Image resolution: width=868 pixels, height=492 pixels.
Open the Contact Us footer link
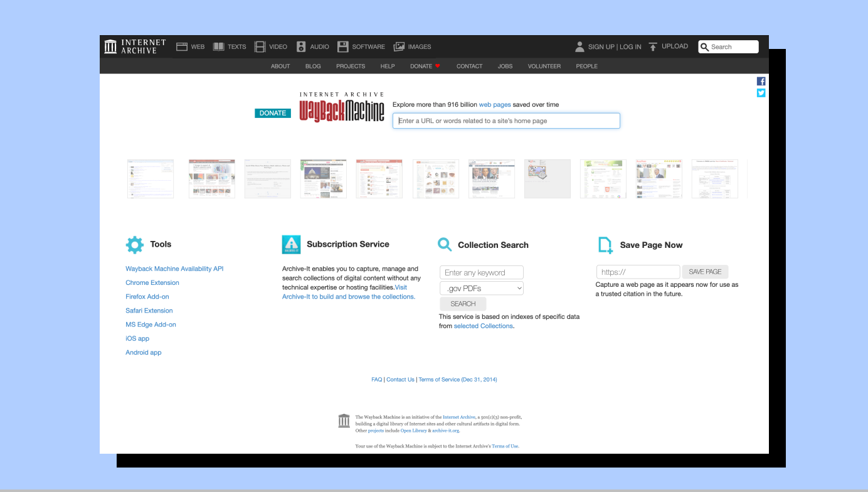(x=400, y=380)
